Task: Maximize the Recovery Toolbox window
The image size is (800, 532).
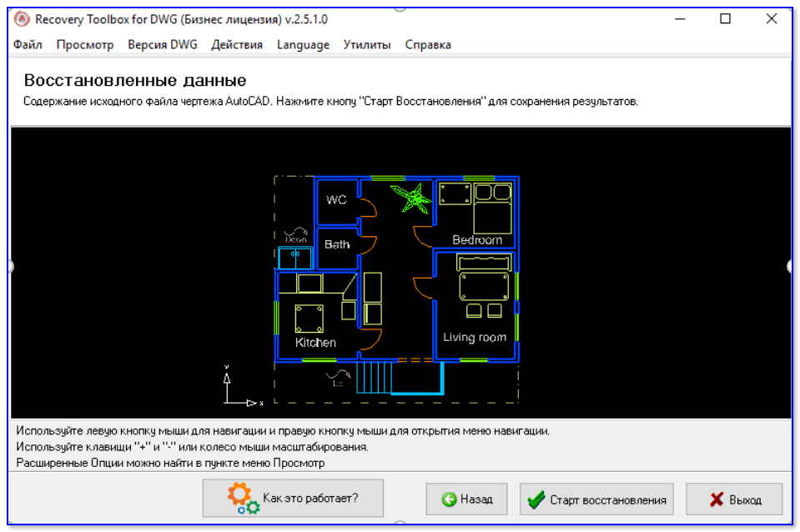Action: coord(725,19)
